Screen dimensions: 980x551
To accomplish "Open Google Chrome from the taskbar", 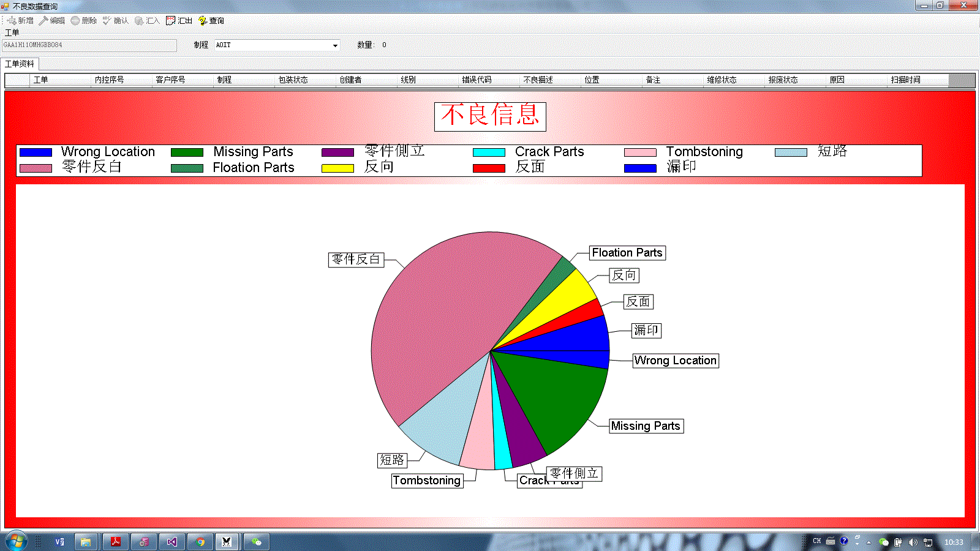I will 200,542.
